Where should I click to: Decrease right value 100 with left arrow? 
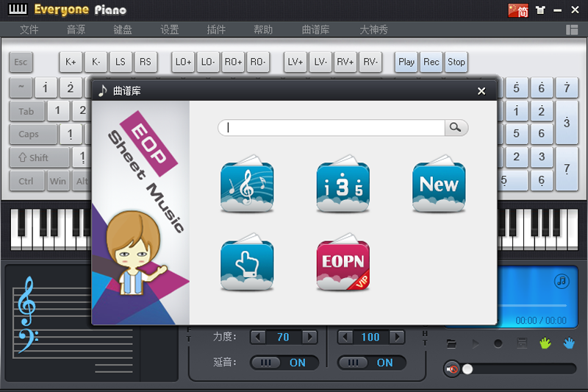tap(345, 338)
